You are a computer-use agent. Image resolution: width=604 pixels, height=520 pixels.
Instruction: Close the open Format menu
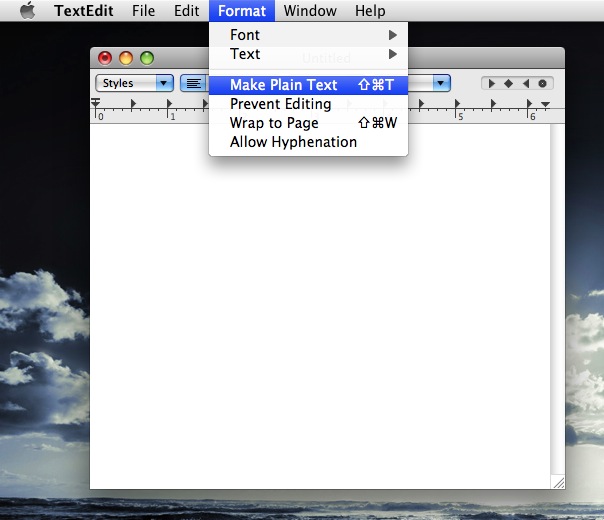(242, 11)
